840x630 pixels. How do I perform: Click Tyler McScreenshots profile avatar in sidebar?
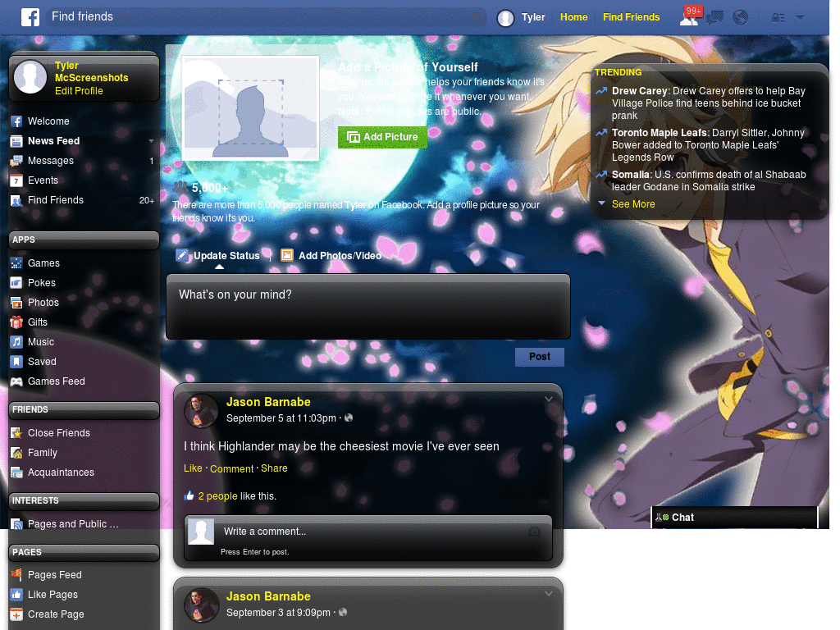[x=30, y=76]
